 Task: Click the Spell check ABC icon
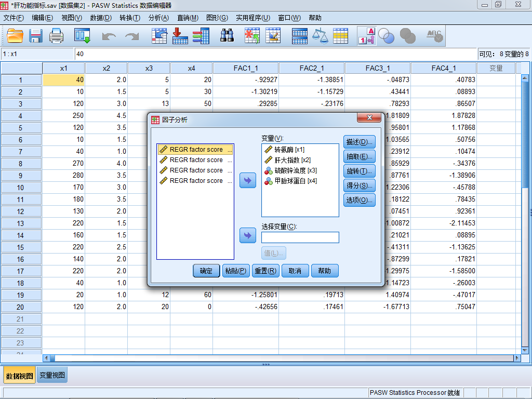point(435,36)
